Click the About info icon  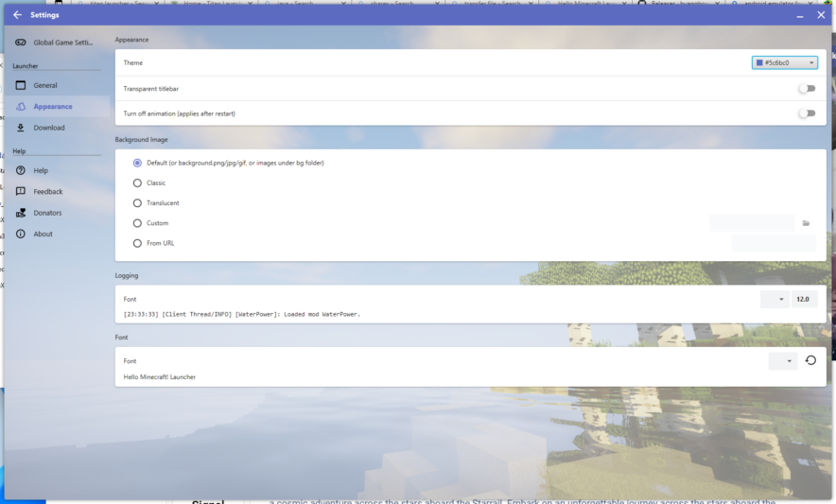click(x=21, y=234)
